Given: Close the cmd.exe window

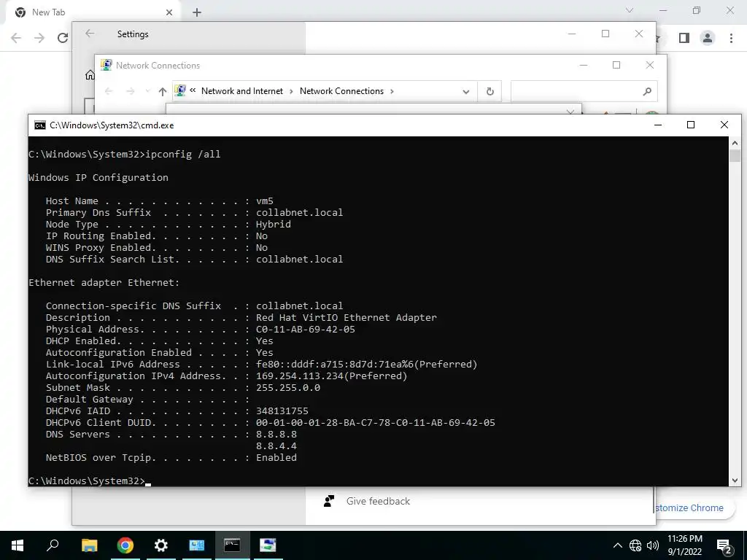Looking at the screenshot, I should point(724,125).
